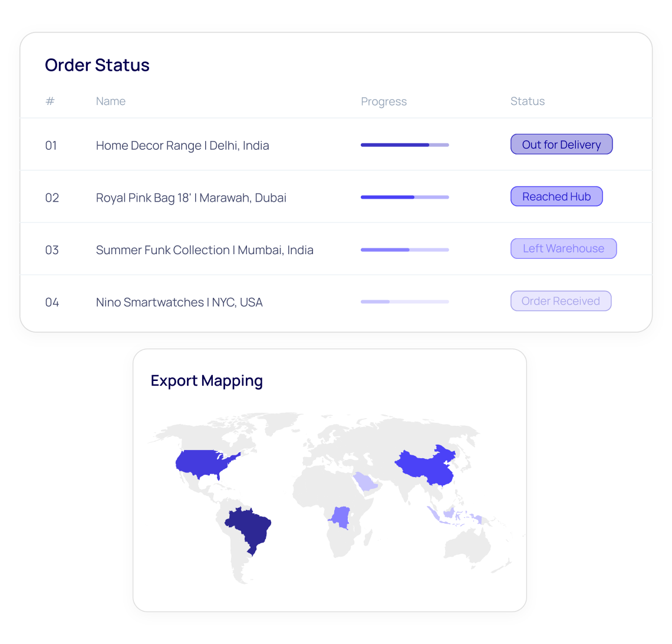Screen dimensions: 672x644
Task: Select China on the export map
Action: 424,467
